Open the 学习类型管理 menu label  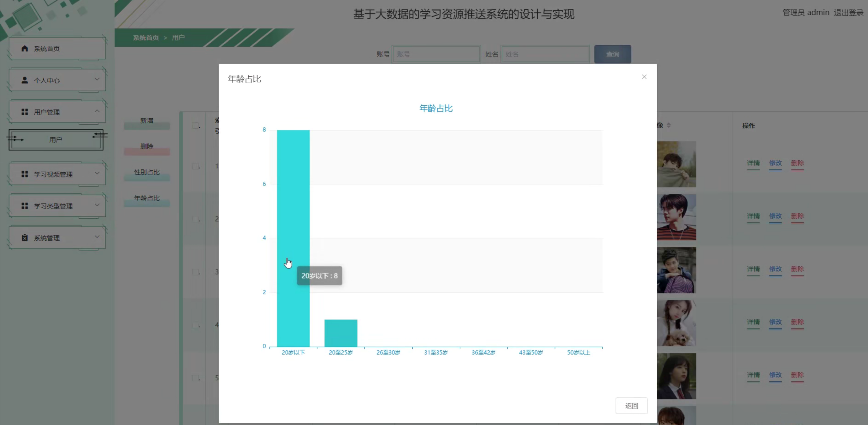53,206
